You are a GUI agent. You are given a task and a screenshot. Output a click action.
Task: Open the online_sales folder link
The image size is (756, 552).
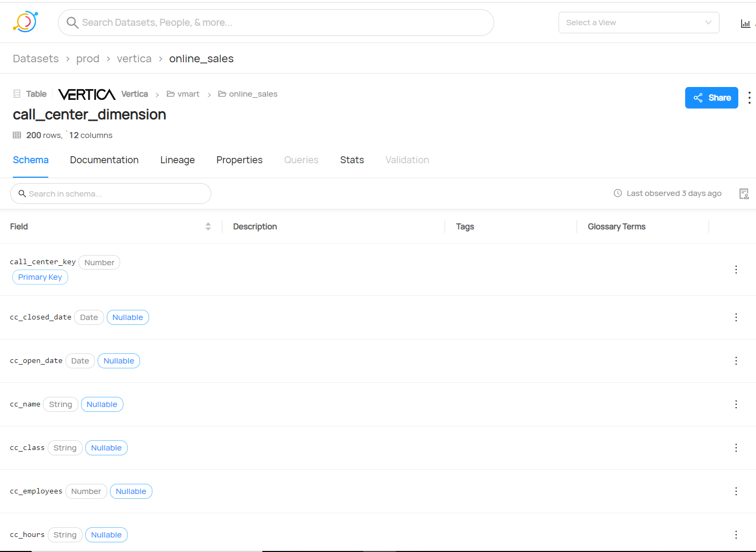click(x=248, y=94)
